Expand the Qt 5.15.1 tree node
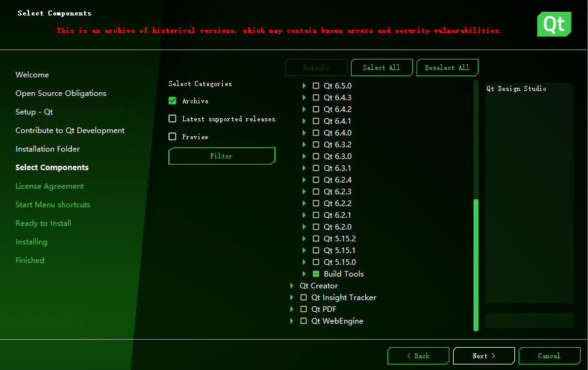Image resolution: width=588 pixels, height=370 pixels. [304, 251]
